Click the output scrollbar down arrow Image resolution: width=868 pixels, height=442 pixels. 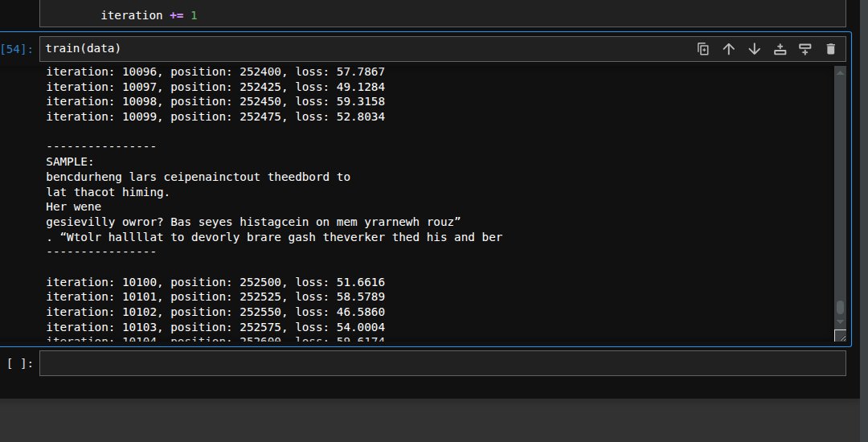coord(840,322)
